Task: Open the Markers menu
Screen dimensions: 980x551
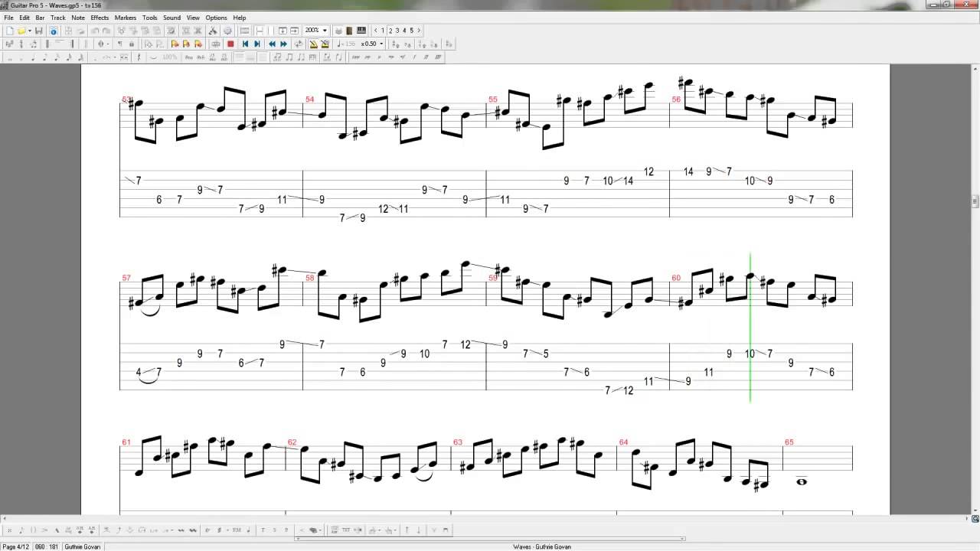Action: (x=126, y=18)
